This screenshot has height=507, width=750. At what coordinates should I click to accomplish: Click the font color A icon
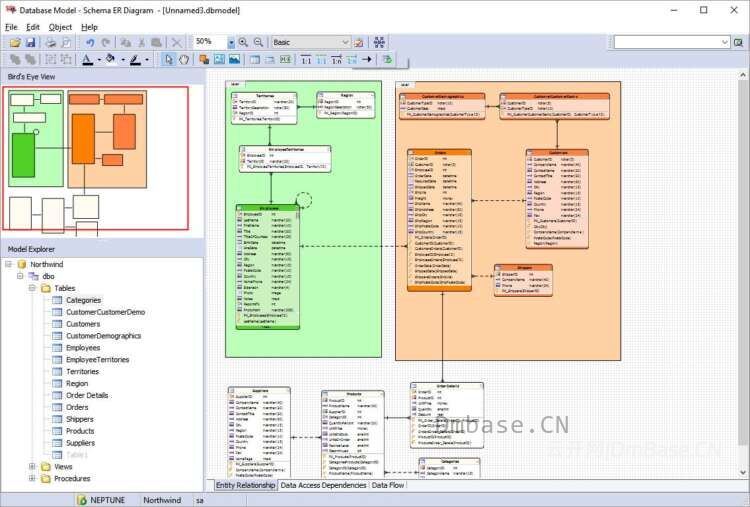[x=87, y=59]
